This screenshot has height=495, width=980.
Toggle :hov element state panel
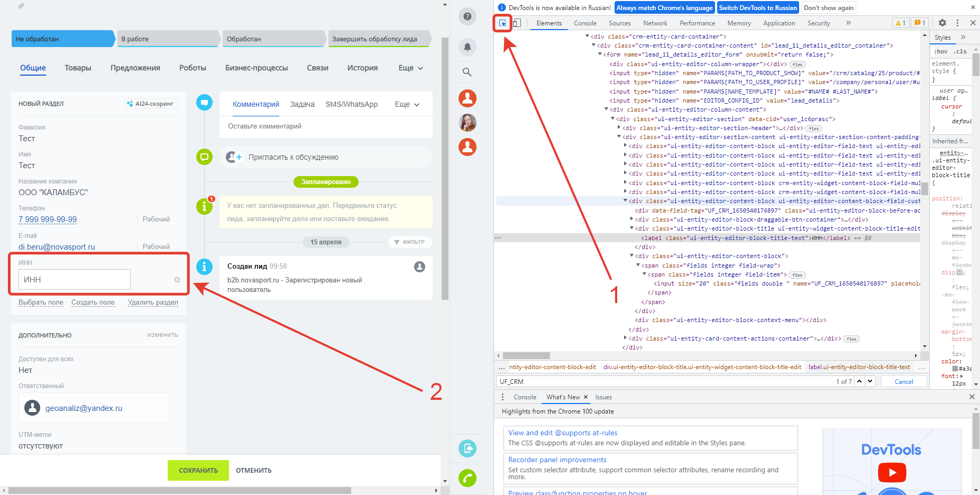tap(941, 51)
